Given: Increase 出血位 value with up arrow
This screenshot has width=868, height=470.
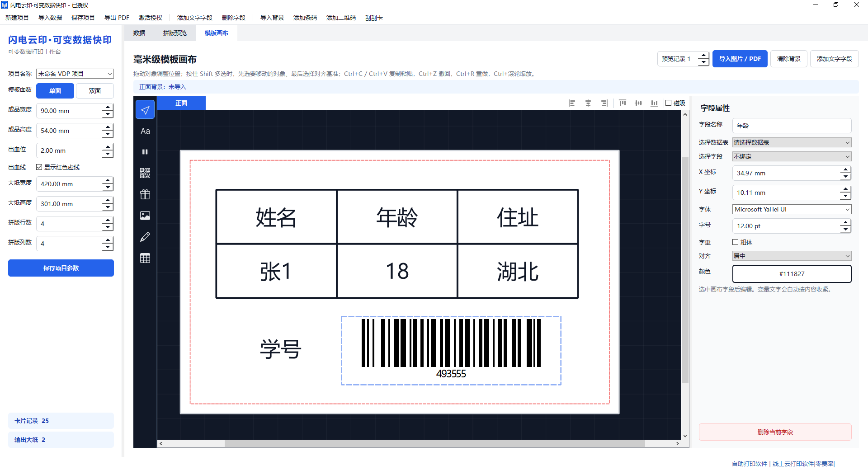Looking at the screenshot, I should point(108,147).
